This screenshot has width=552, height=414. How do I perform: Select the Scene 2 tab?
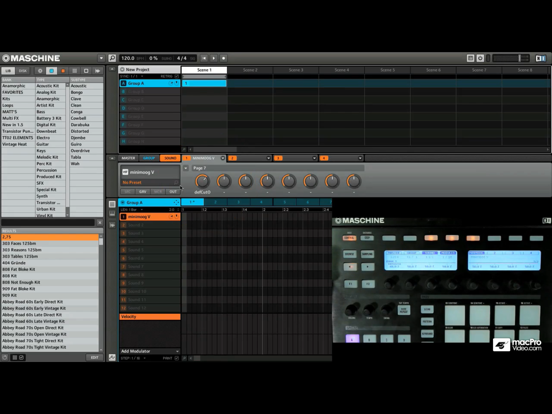(250, 70)
